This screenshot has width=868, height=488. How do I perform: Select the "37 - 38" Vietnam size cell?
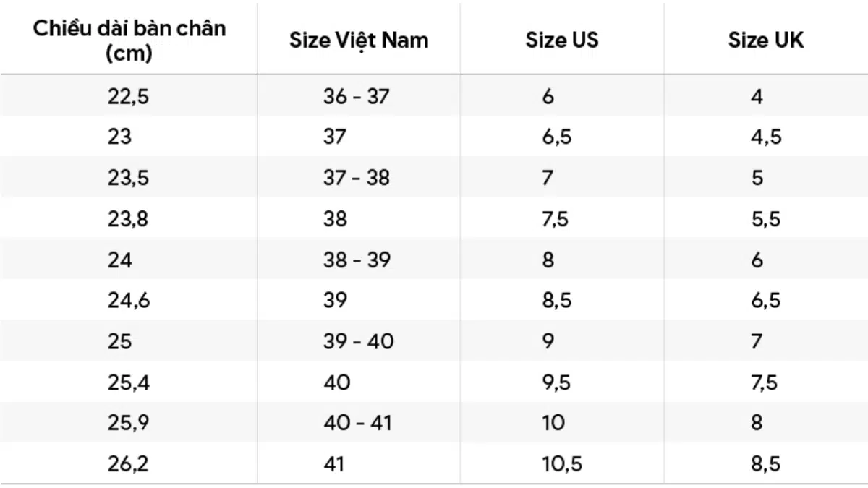click(356, 178)
